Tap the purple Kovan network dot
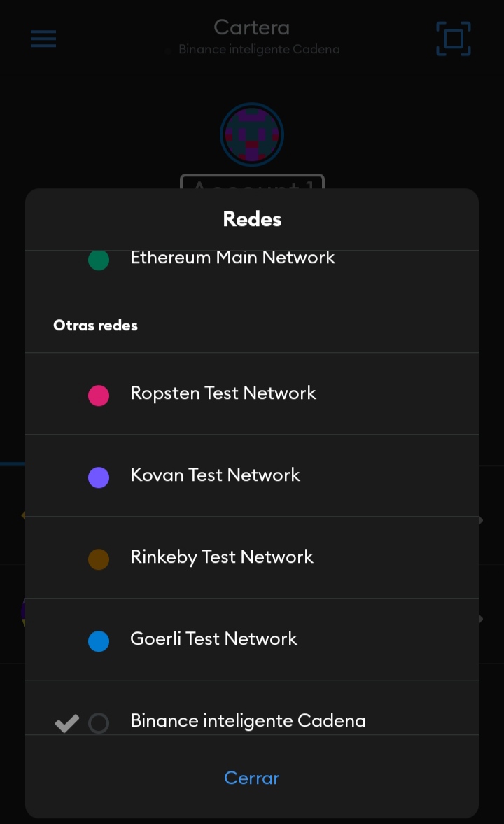The image size is (504, 824). click(99, 477)
